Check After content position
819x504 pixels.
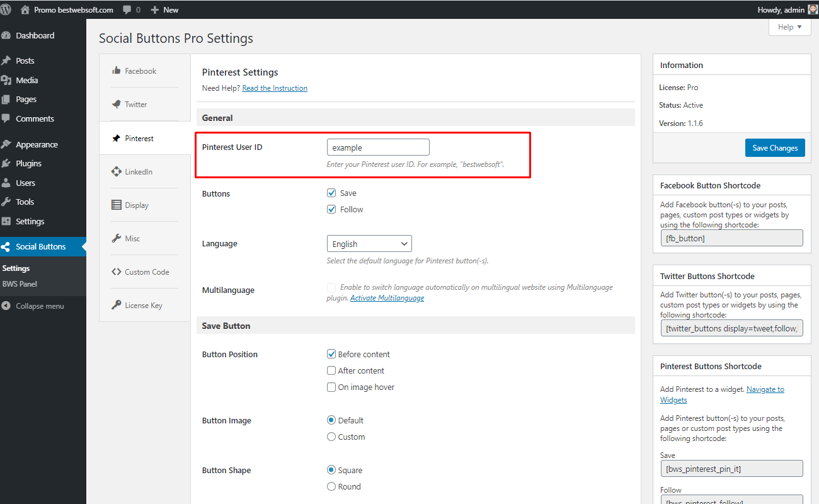click(331, 370)
